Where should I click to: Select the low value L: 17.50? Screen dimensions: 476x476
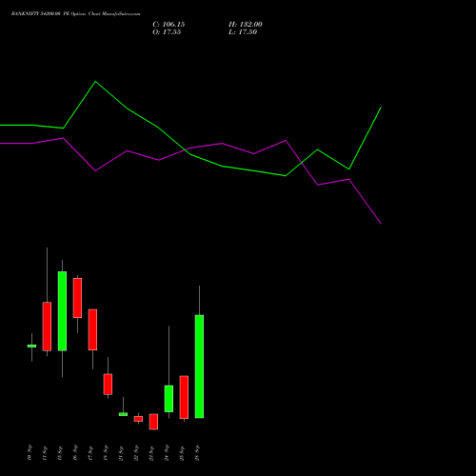tap(243, 32)
